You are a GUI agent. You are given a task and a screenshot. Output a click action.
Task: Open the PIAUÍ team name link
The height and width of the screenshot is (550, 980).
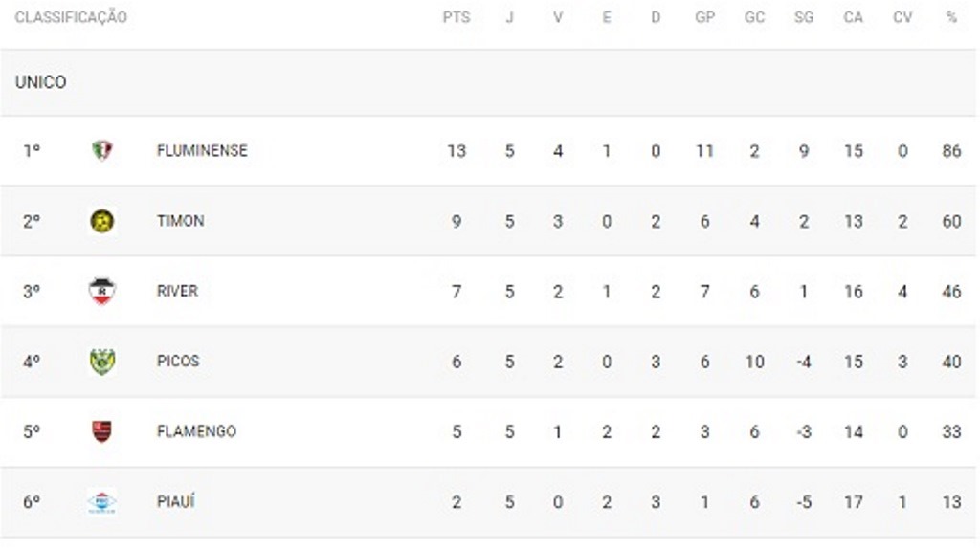coord(176,501)
